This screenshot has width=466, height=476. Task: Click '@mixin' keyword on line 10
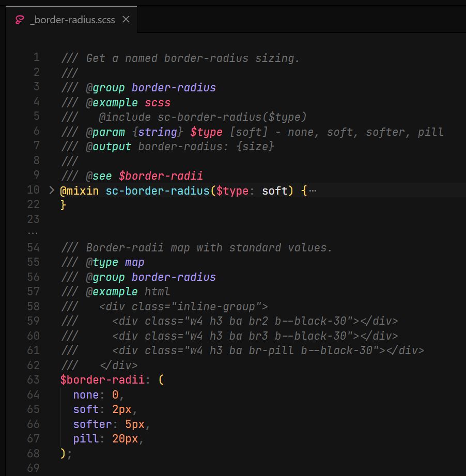(x=80, y=191)
